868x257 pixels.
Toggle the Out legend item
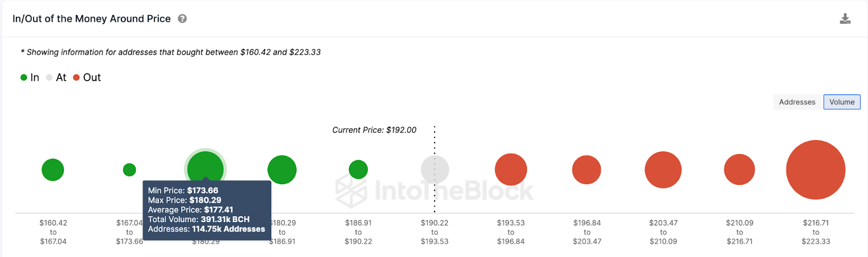pyautogui.click(x=87, y=78)
